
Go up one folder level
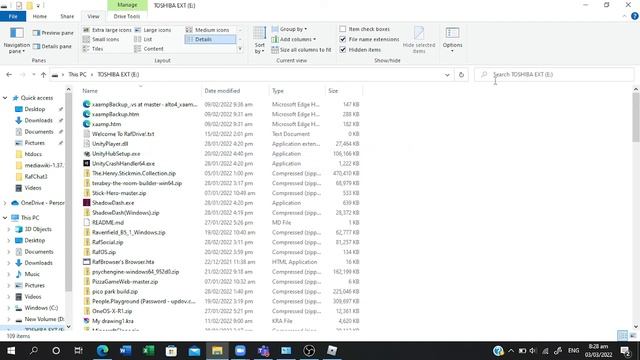(x=43, y=75)
